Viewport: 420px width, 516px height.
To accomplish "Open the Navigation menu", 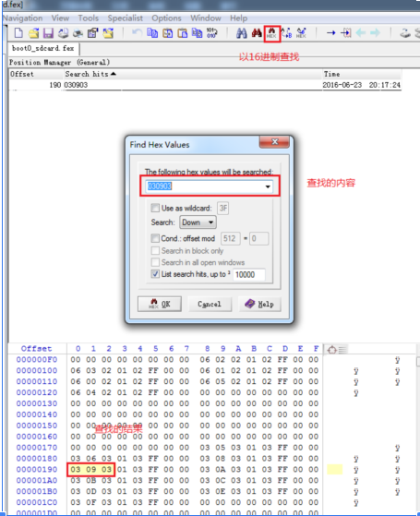I will (x=23, y=18).
